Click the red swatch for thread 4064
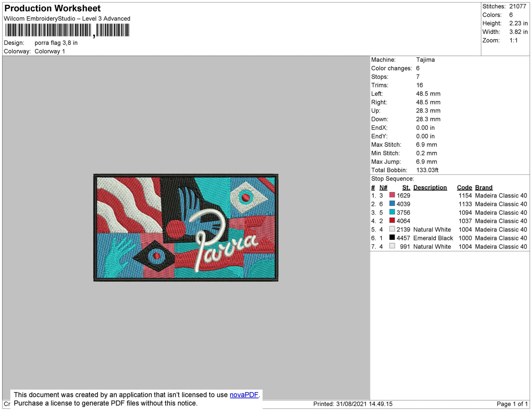Viewport: 532px width, 411px height. point(392,220)
